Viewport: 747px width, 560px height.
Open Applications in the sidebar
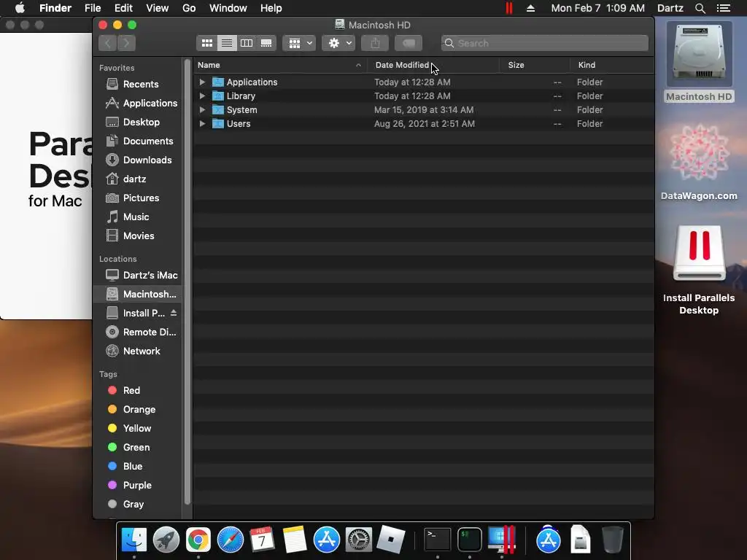pyautogui.click(x=138, y=103)
